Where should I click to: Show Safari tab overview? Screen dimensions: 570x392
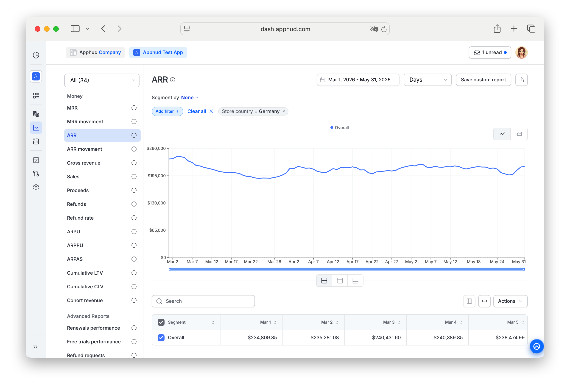[x=531, y=29]
